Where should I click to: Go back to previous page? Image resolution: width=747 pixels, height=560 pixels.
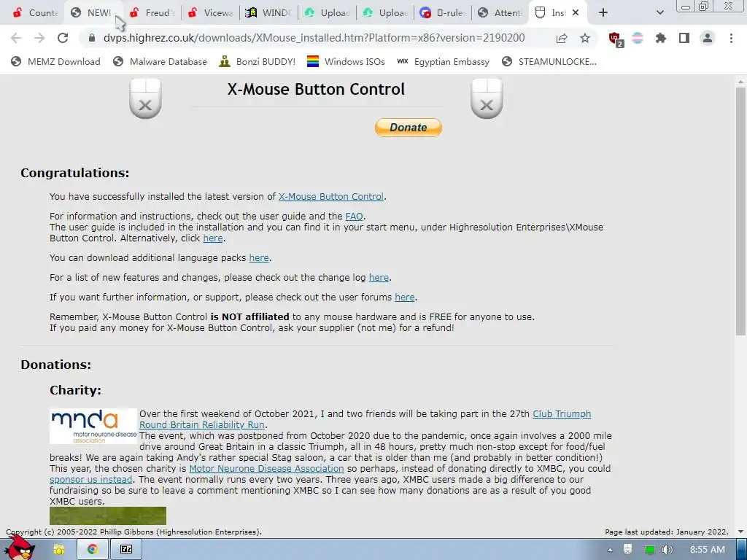click(16, 38)
